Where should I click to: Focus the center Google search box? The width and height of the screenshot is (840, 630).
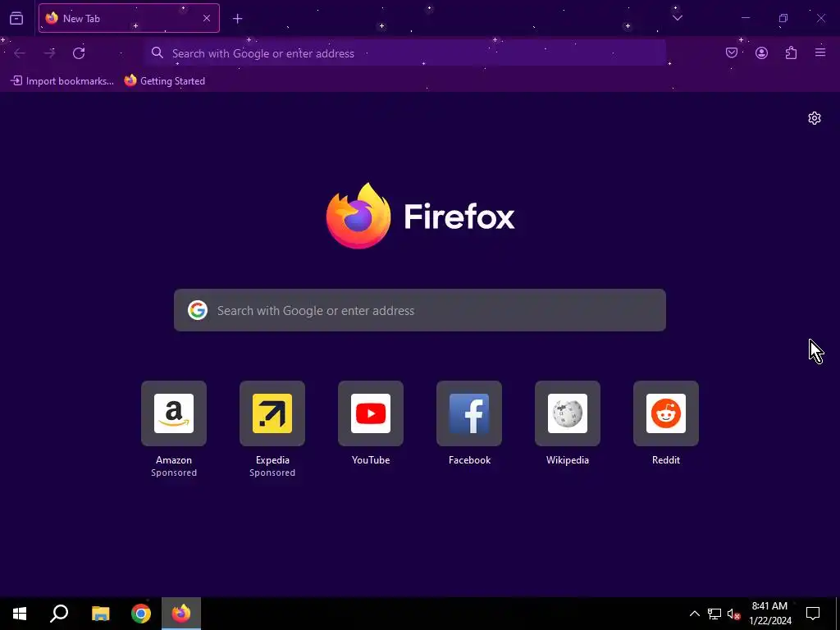point(420,310)
